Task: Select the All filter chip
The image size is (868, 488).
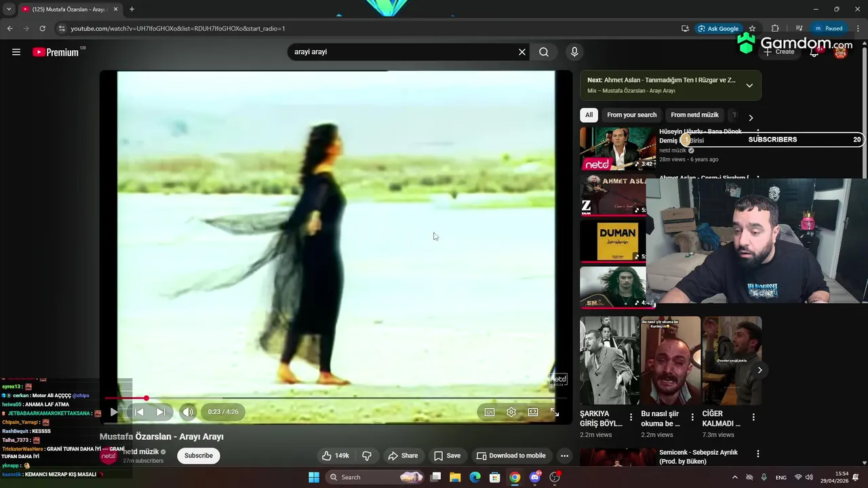Action: tap(589, 115)
